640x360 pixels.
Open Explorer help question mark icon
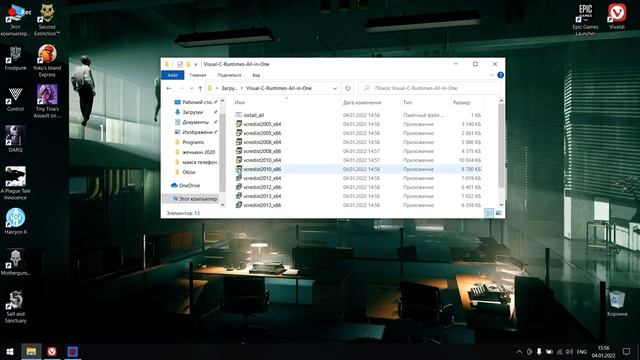tap(500, 75)
